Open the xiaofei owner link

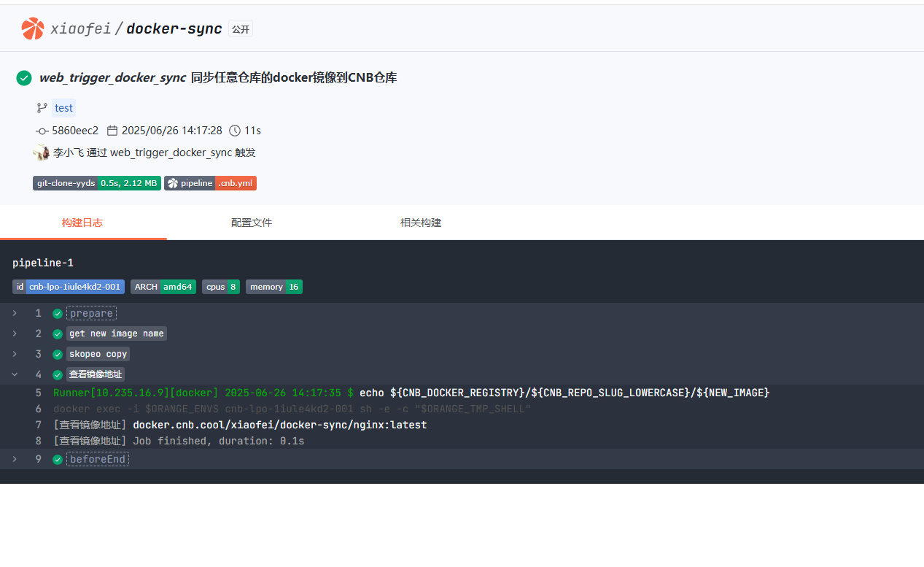pos(81,28)
